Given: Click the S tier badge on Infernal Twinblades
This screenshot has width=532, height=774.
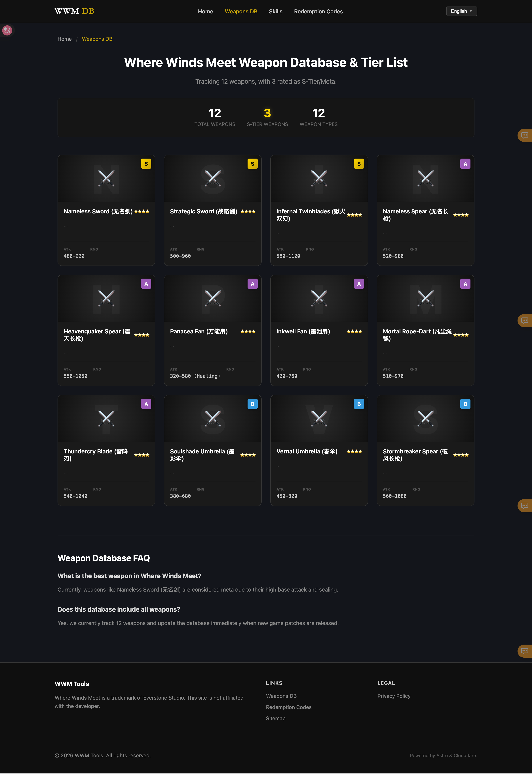Looking at the screenshot, I should (x=359, y=164).
